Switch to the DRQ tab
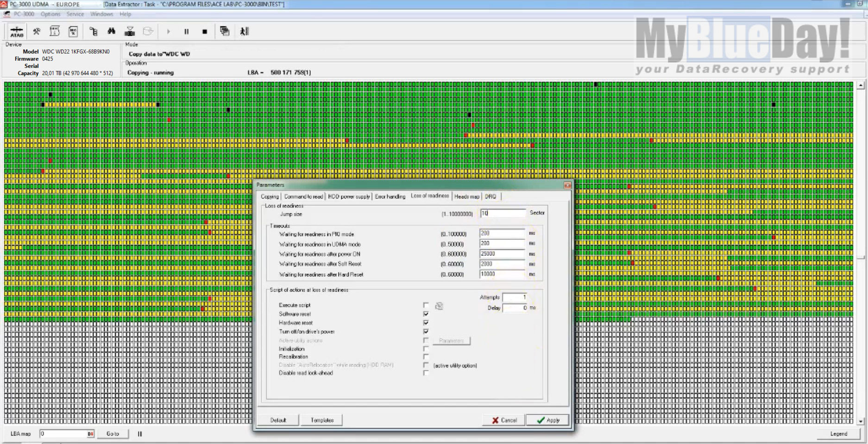This screenshot has height=444, width=868. [x=491, y=197]
